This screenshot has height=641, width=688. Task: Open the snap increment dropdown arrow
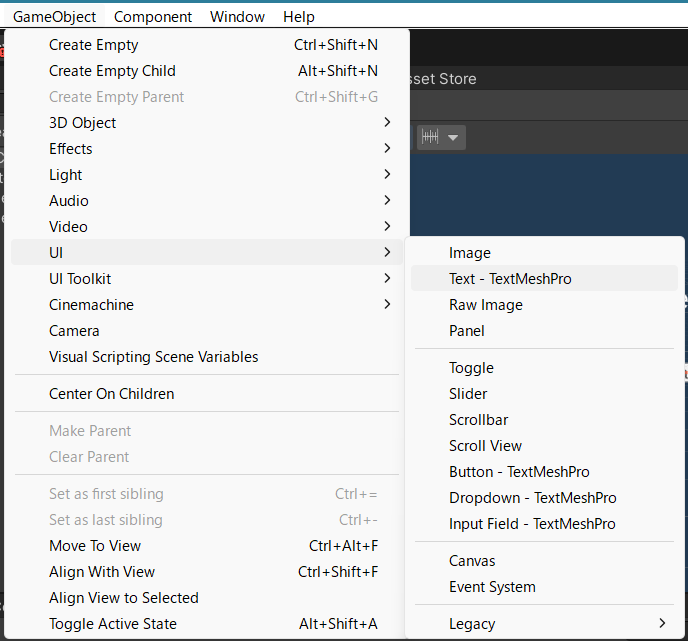tap(453, 137)
